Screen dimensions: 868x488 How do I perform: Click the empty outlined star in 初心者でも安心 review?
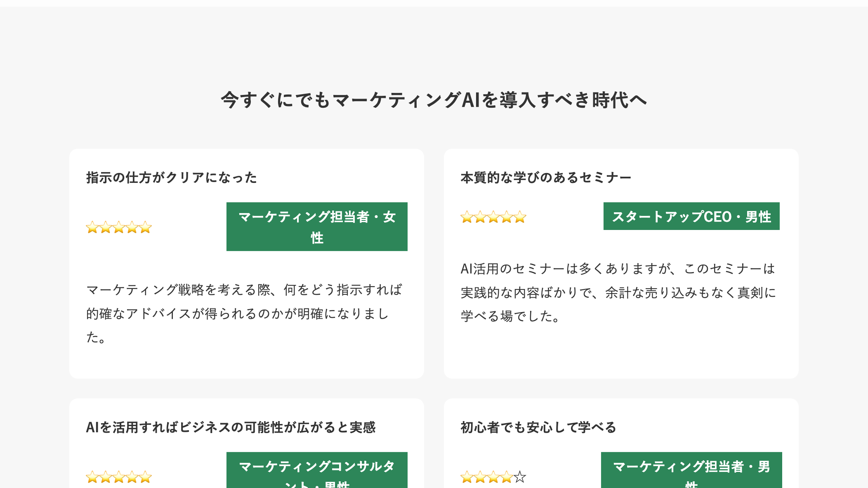520,477
